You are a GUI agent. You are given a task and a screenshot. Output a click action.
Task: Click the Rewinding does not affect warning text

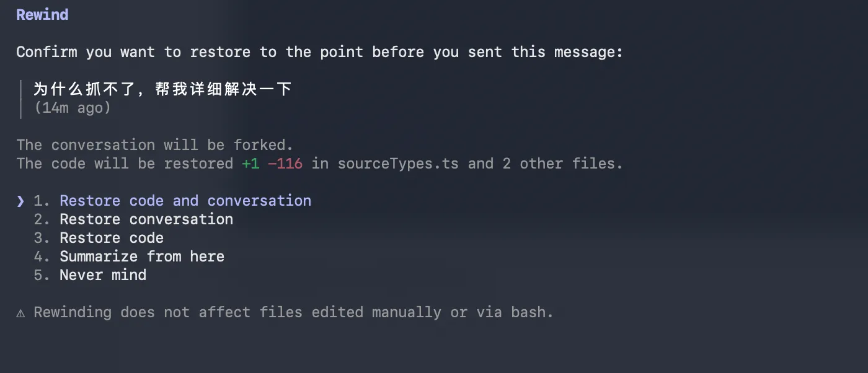[293, 312]
